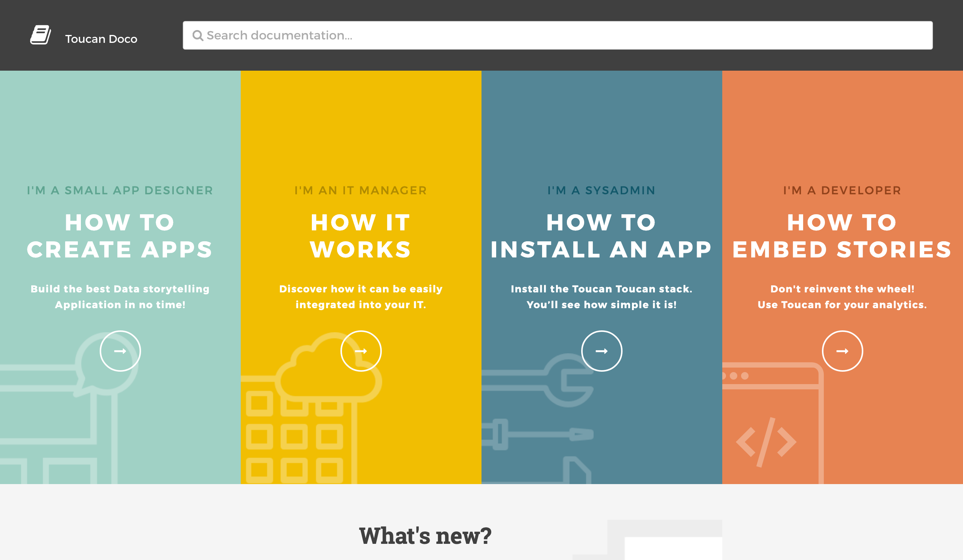Click "Don't reinvent the wheel!" text

click(842, 289)
